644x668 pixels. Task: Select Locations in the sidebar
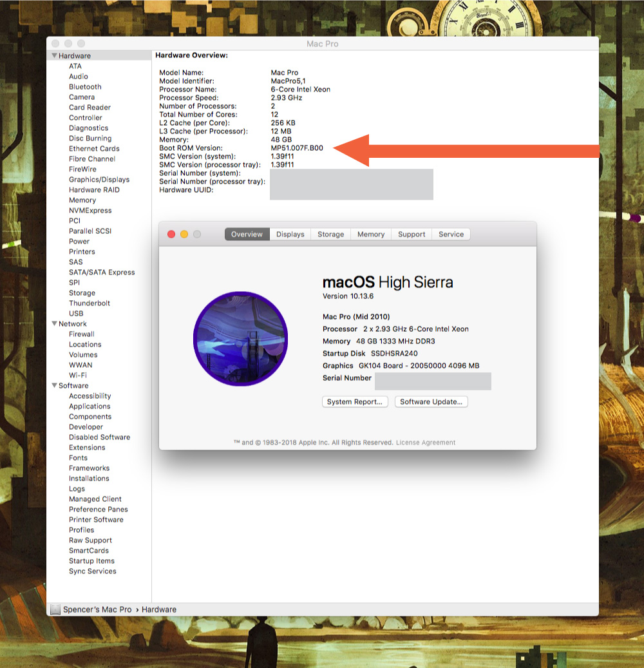(85, 344)
